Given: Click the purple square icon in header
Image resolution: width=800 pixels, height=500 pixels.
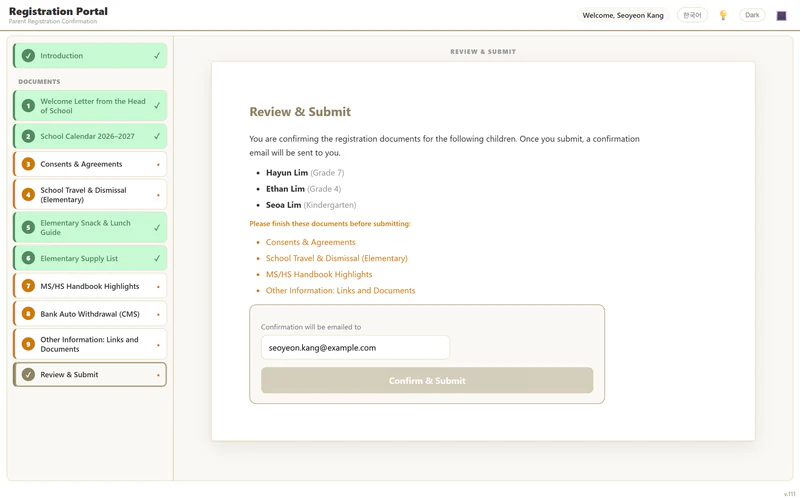Looking at the screenshot, I should tap(781, 16).
